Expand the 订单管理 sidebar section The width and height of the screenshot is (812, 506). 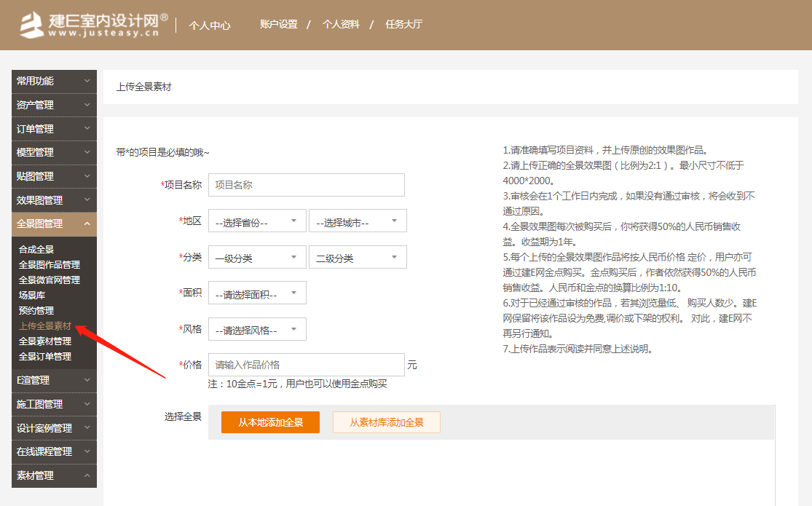coord(54,129)
